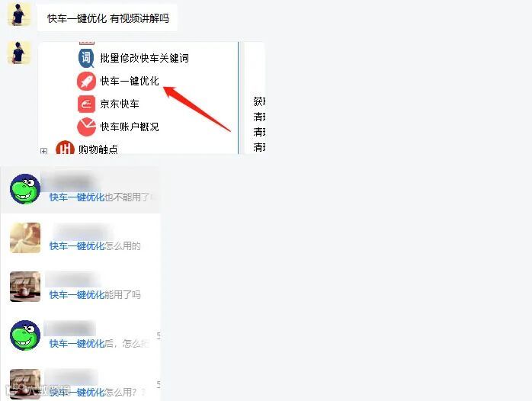
Task: Click the 快车账户概况 pie chart icon
Action: point(86,127)
